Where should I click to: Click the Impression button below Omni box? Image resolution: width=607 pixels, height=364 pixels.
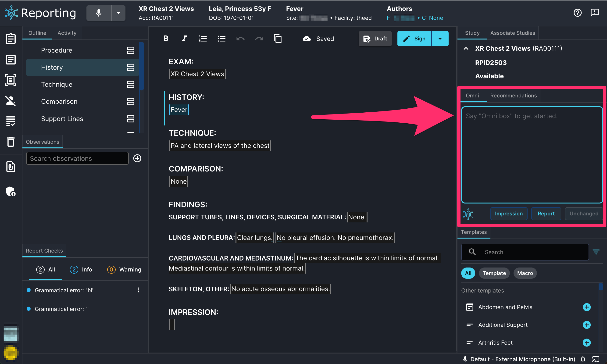click(509, 214)
